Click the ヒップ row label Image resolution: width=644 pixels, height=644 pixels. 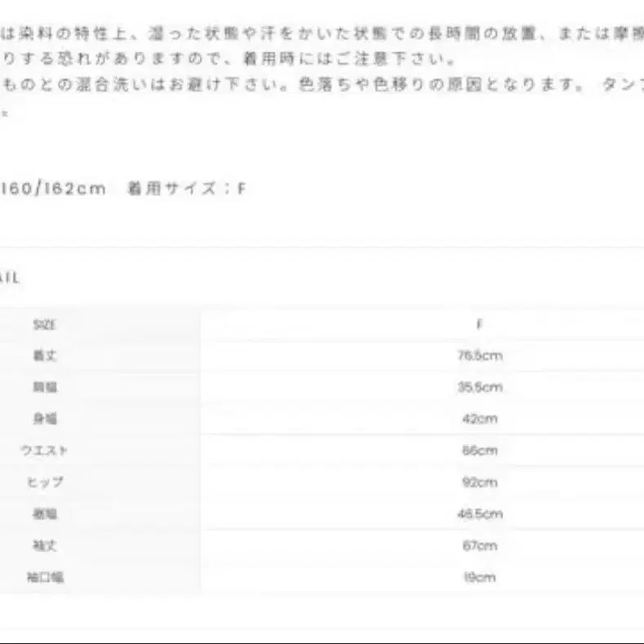pyautogui.click(x=45, y=482)
